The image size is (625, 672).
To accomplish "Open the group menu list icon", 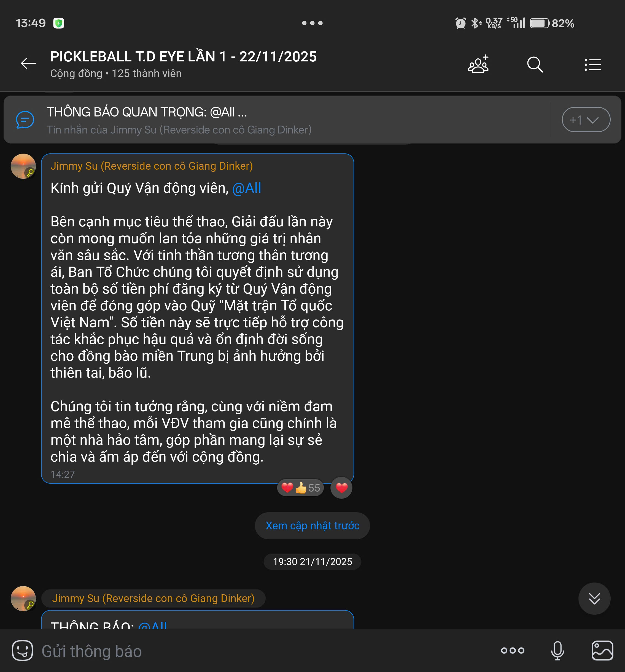I will [x=592, y=64].
